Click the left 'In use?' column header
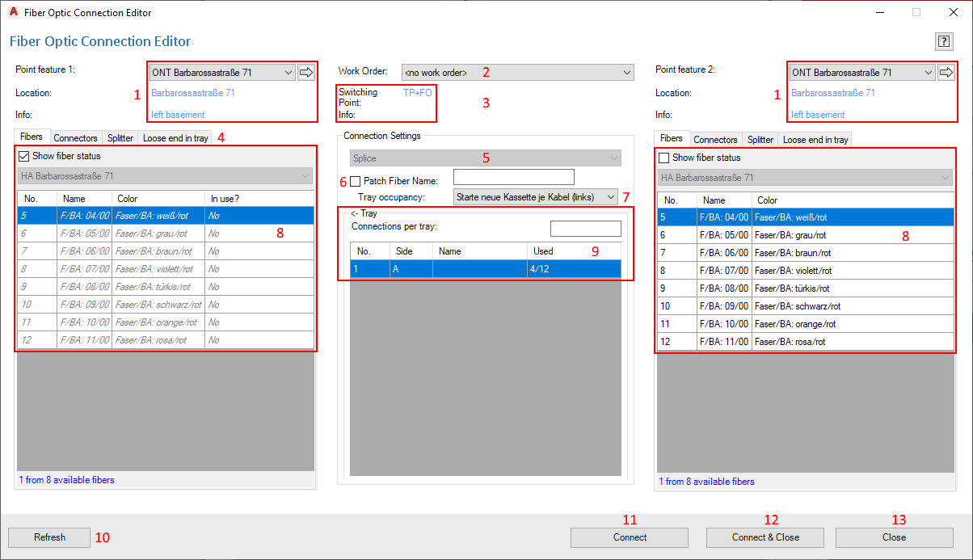The image size is (973, 560). pyautogui.click(x=259, y=199)
